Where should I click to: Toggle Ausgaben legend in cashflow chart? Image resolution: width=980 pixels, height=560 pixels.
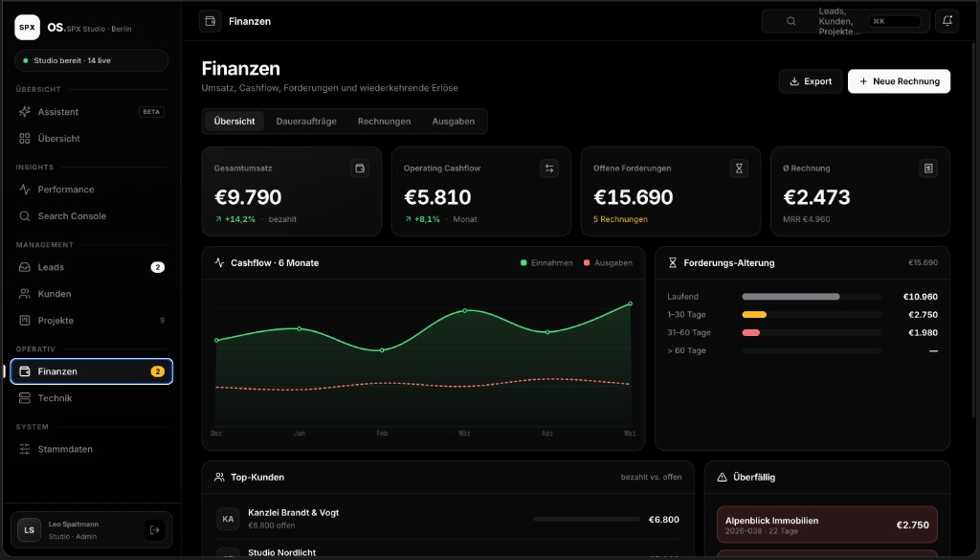click(x=608, y=263)
